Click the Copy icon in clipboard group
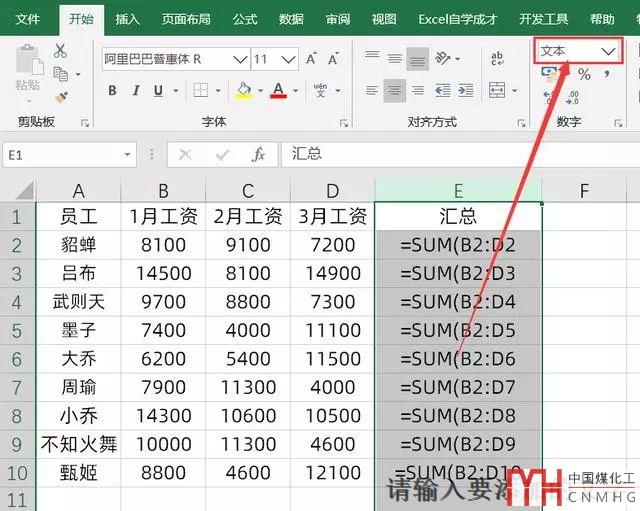This screenshot has width=640, height=511. pyautogui.click(x=62, y=74)
